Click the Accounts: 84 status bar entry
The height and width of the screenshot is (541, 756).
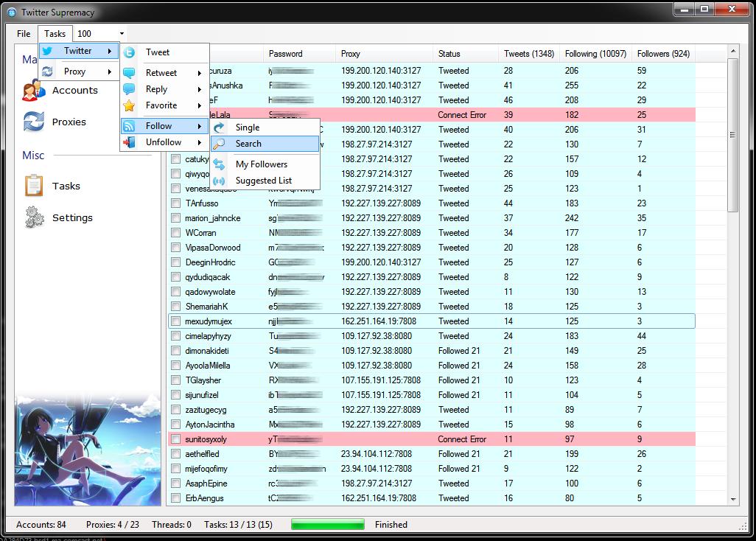pos(41,525)
